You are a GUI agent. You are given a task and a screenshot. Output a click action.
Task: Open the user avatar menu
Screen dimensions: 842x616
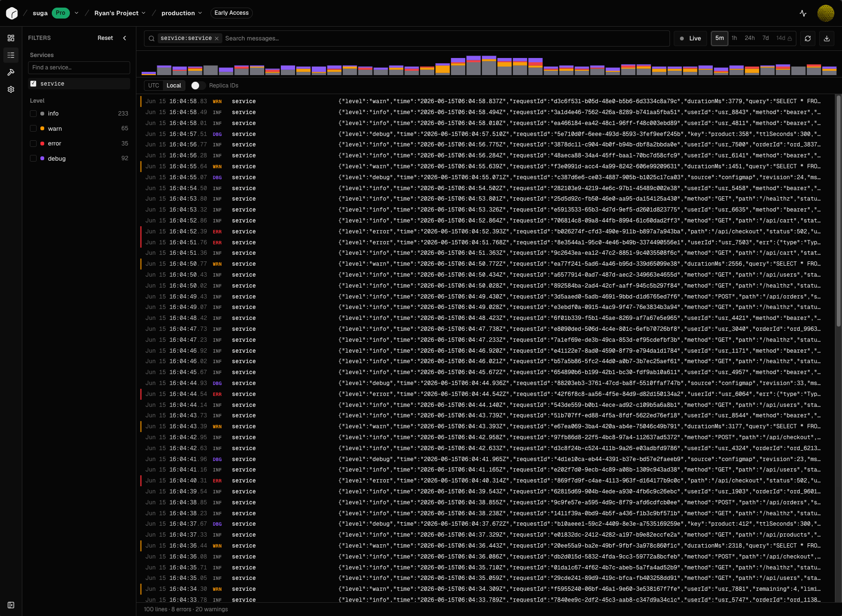(x=826, y=13)
